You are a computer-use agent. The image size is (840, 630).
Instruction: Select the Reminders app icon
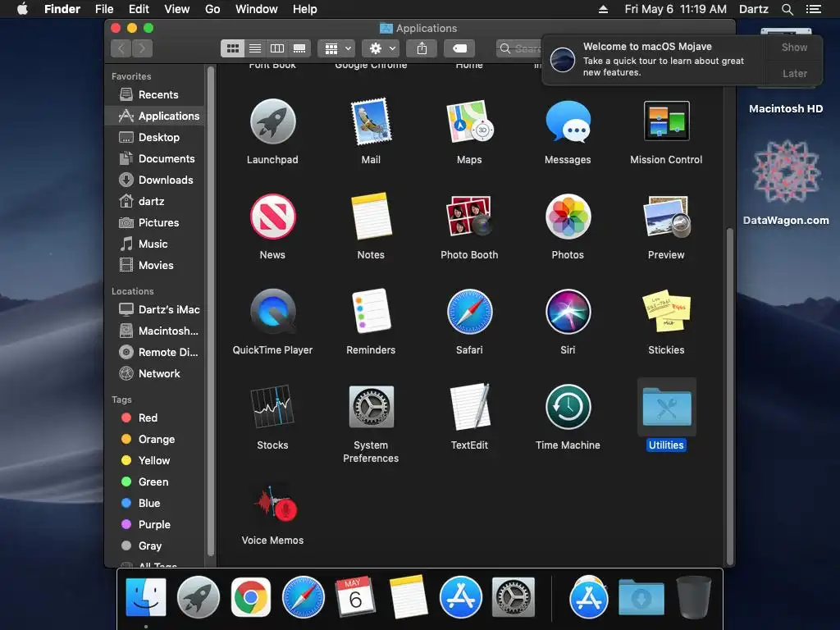pyautogui.click(x=371, y=311)
